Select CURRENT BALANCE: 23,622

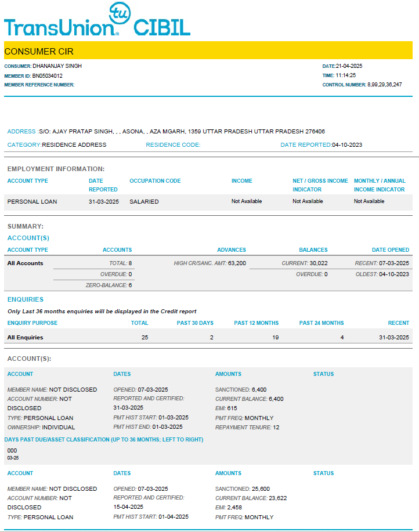pos(251,498)
